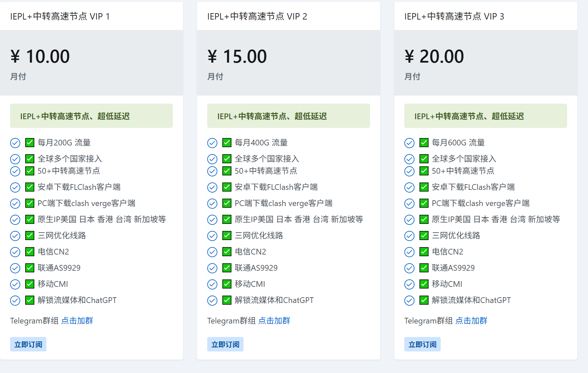Click VIP 2 green checkbox for PC端下载clash verge客户端

tap(227, 203)
